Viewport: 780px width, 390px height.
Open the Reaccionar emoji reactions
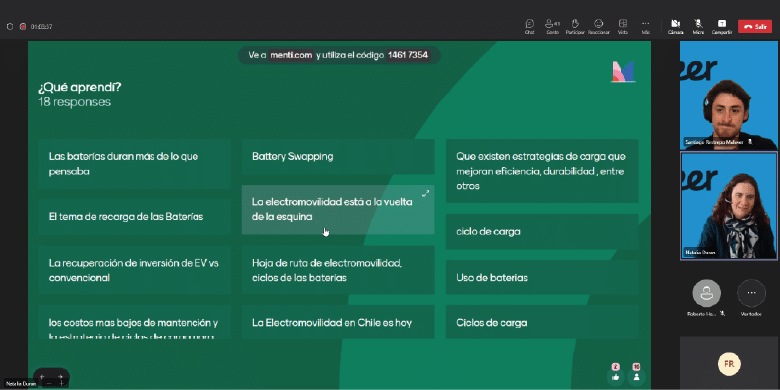(x=598, y=26)
